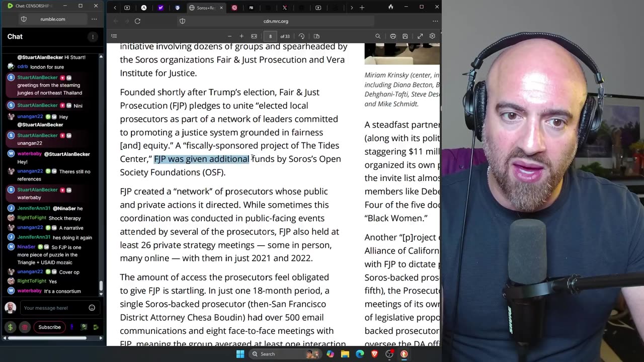
Task: Click the fire icon in the browser title bar
Action: (x=391, y=7)
